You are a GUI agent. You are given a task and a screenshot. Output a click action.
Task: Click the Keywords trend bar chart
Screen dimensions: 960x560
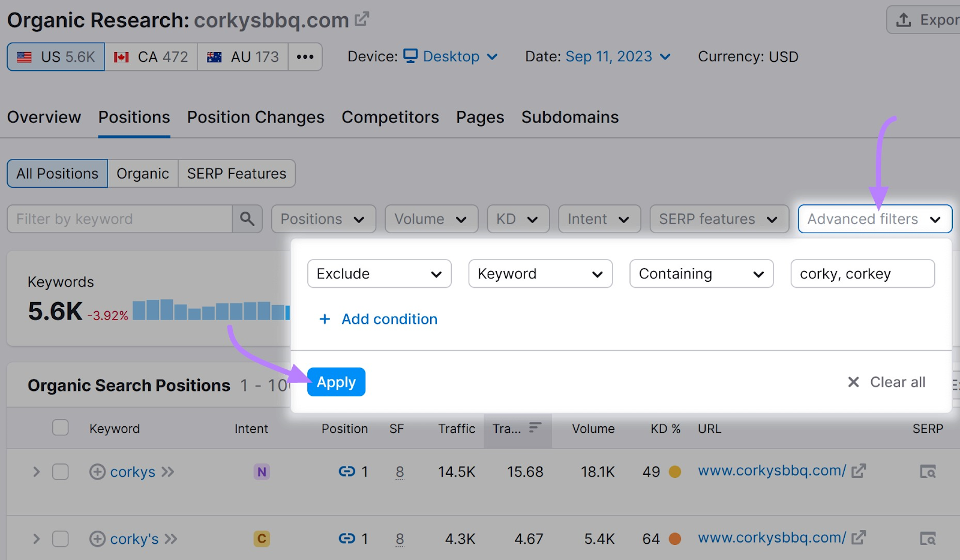tap(211, 310)
